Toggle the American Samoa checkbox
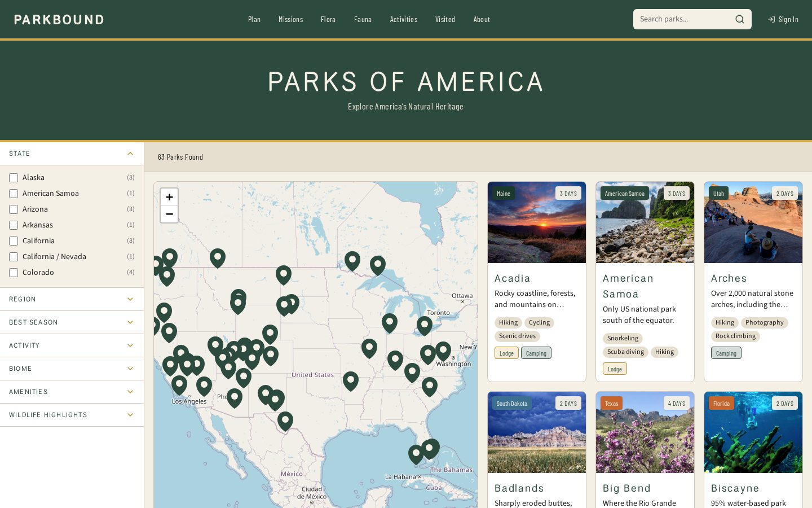The height and width of the screenshot is (508, 812). pyautogui.click(x=14, y=194)
